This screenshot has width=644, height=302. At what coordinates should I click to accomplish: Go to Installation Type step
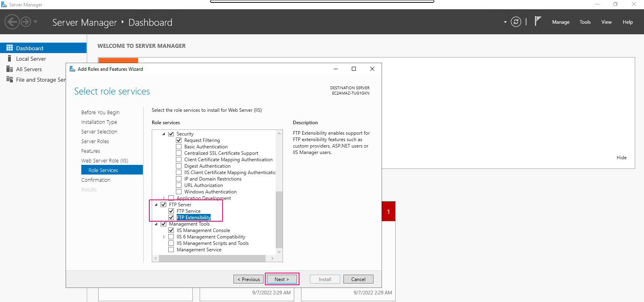click(99, 122)
